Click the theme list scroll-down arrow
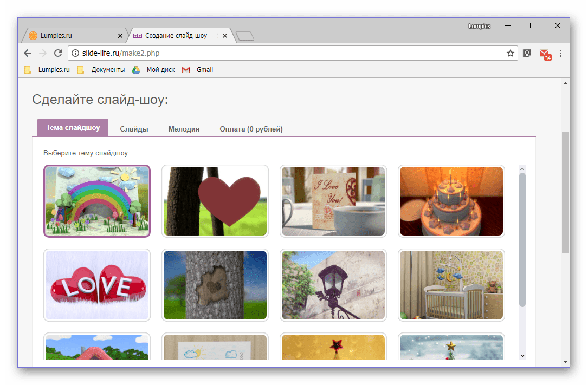Image resolution: width=588 pixels, height=385 pixels. click(522, 356)
